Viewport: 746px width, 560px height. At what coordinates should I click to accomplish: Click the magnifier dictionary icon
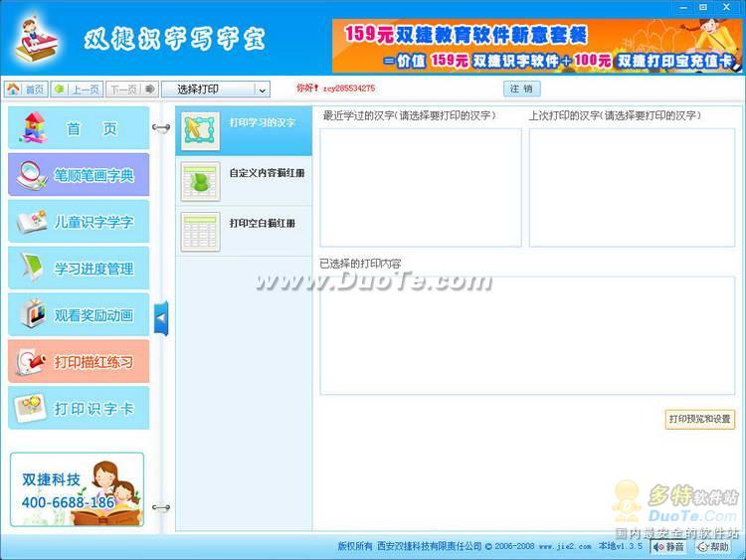click(x=32, y=176)
